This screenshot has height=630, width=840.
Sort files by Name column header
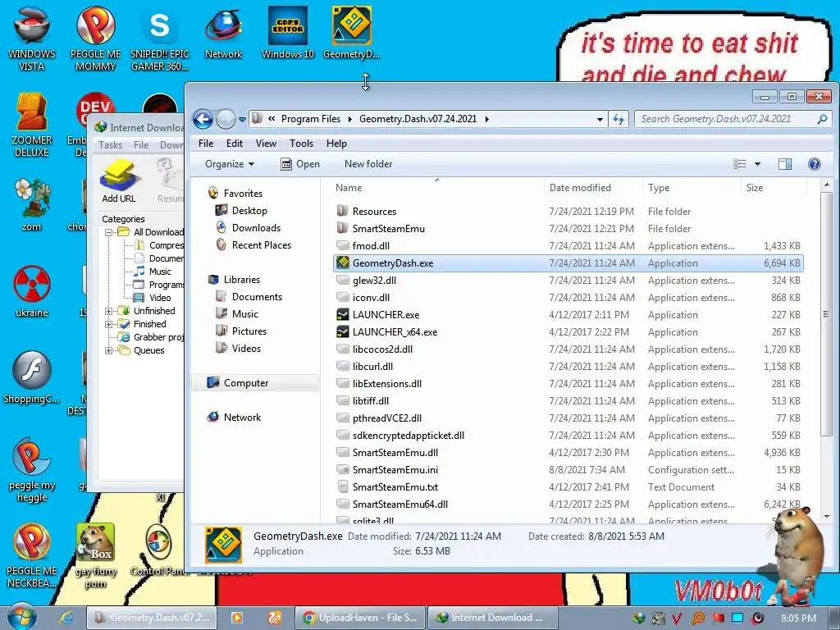(349, 188)
